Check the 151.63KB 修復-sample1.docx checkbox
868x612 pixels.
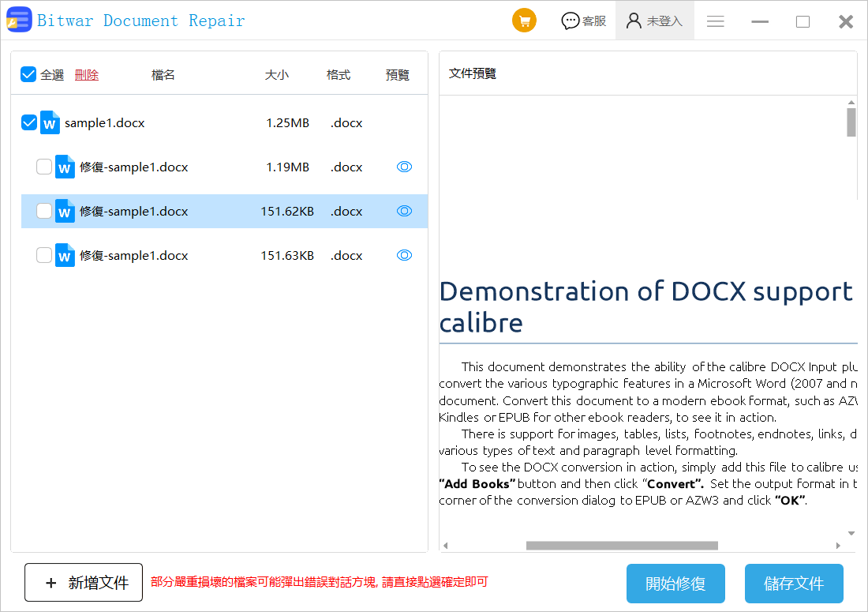(x=43, y=255)
